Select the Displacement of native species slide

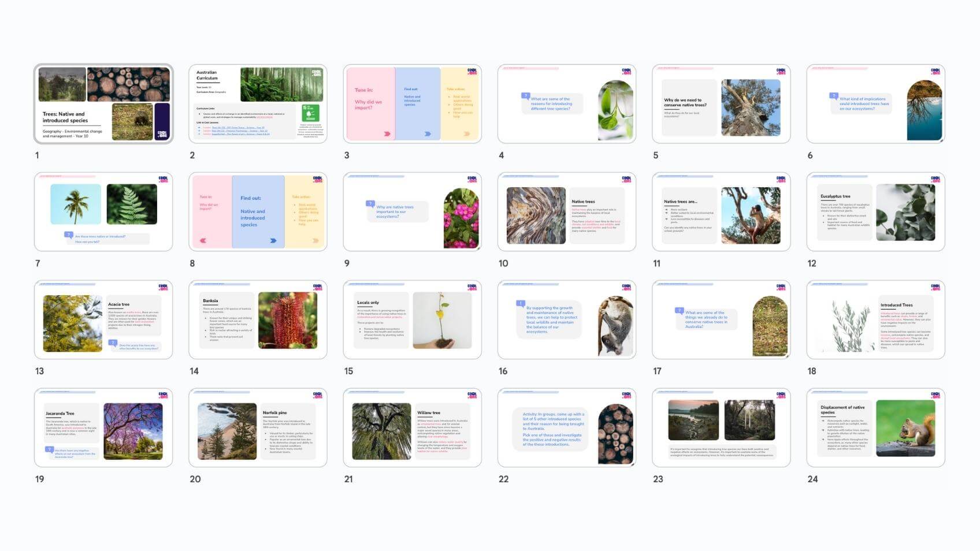pyautogui.click(x=875, y=428)
